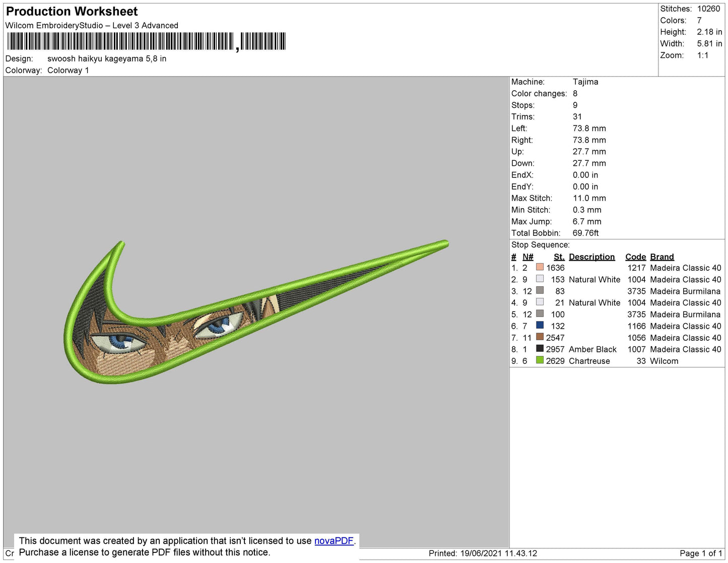
Task: Click the 'N#' column header
Action: point(528,257)
